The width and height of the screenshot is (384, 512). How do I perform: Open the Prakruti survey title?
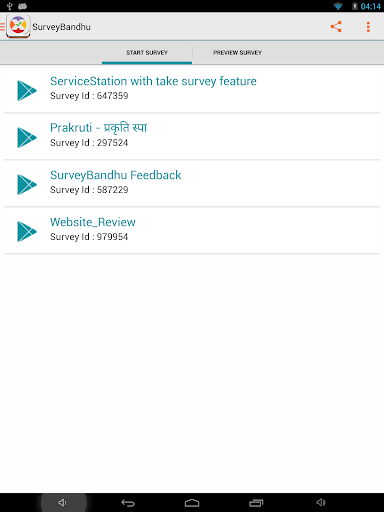(98, 128)
